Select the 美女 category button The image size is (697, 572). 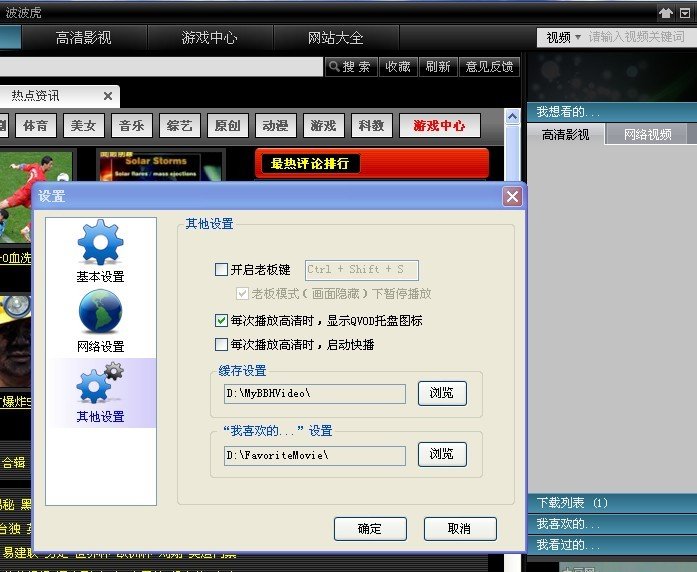[84, 126]
